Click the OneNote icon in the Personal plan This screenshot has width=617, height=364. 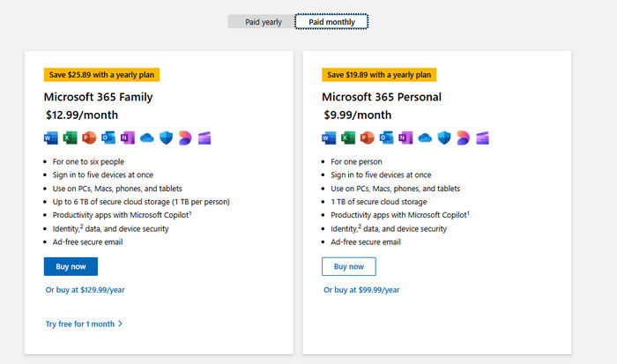405,137
